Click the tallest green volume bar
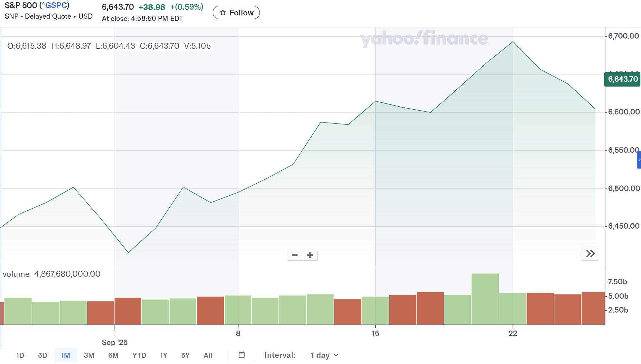641x364 pixels. (x=485, y=299)
